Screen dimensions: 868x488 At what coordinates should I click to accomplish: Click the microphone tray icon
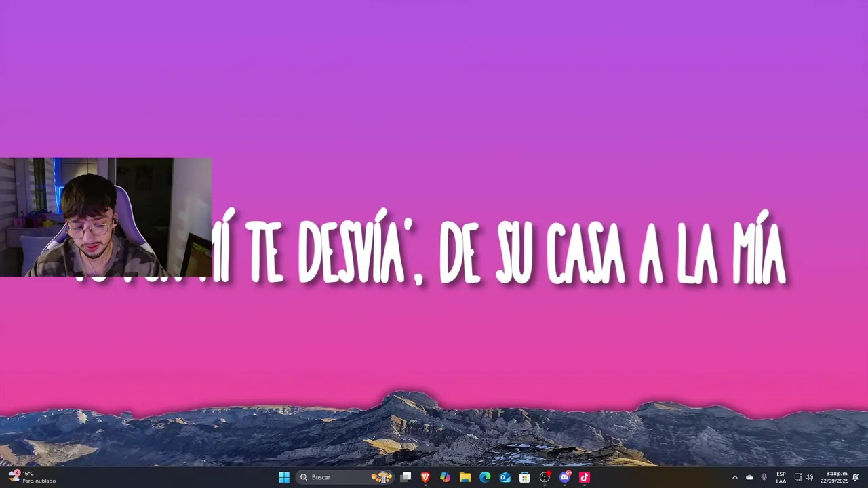point(764,477)
